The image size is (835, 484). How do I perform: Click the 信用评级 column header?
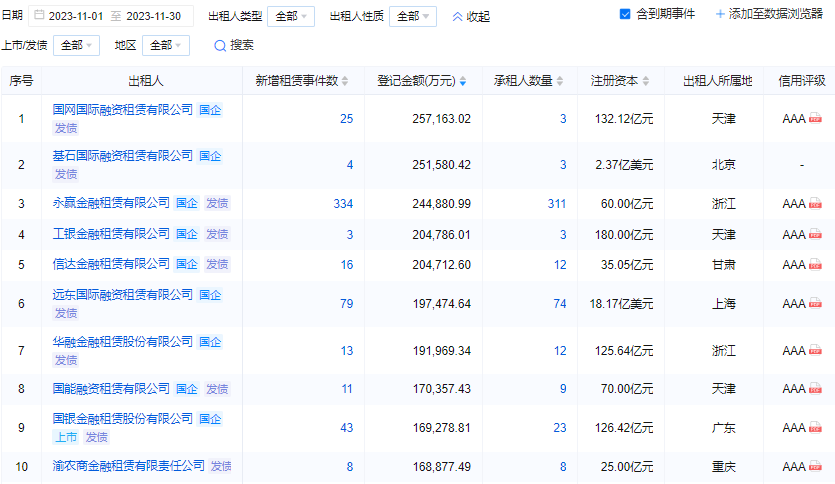tap(802, 81)
